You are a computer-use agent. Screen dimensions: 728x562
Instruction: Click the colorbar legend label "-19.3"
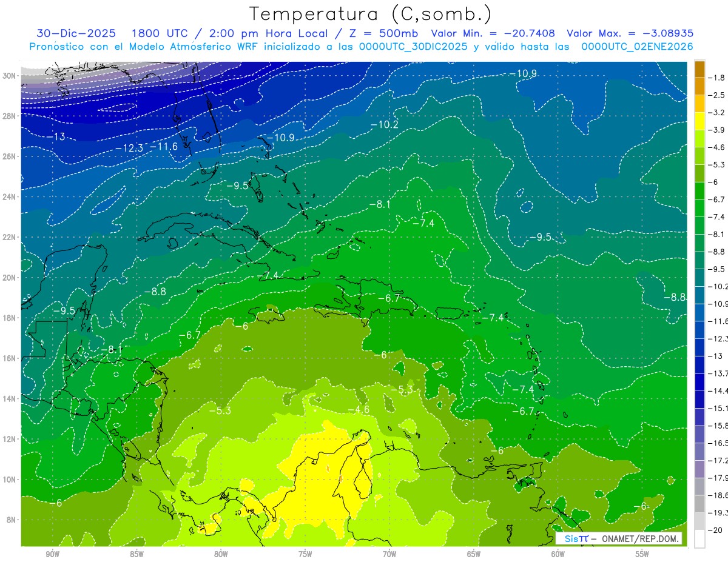(x=717, y=512)
